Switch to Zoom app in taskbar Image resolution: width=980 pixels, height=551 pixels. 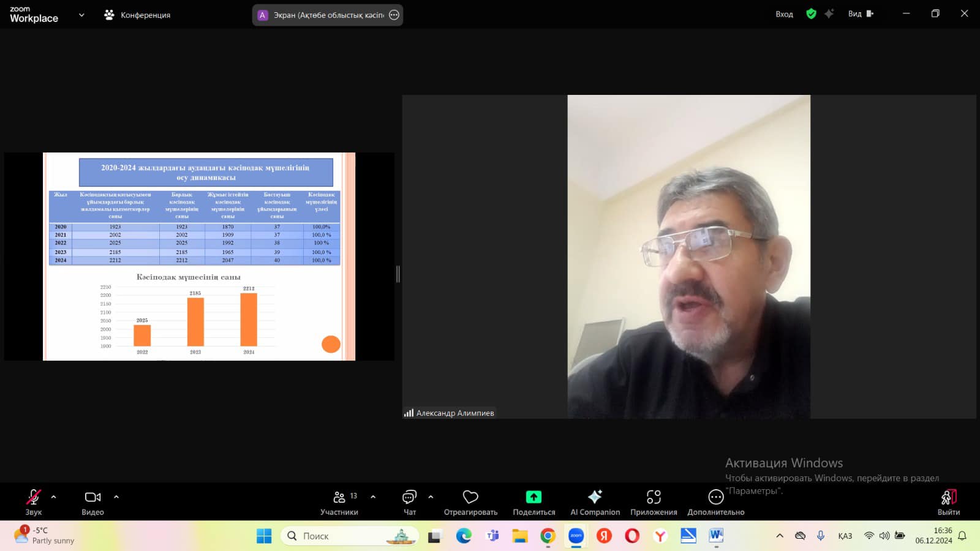pos(576,536)
